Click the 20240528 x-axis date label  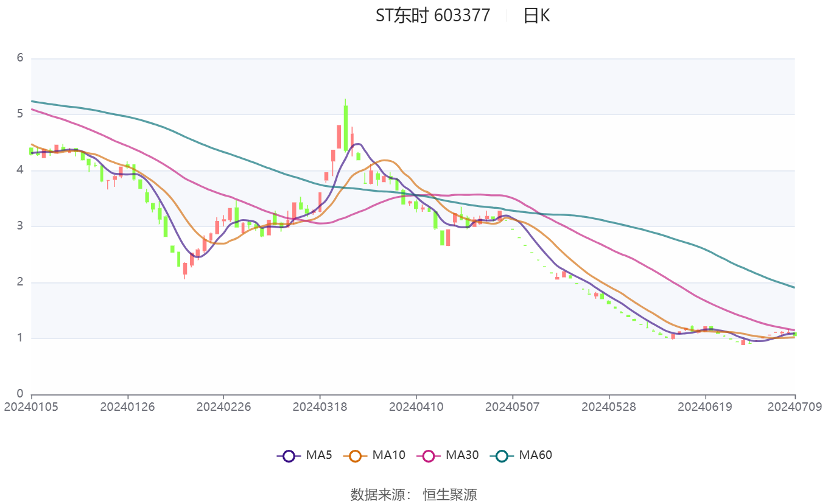pos(608,407)
